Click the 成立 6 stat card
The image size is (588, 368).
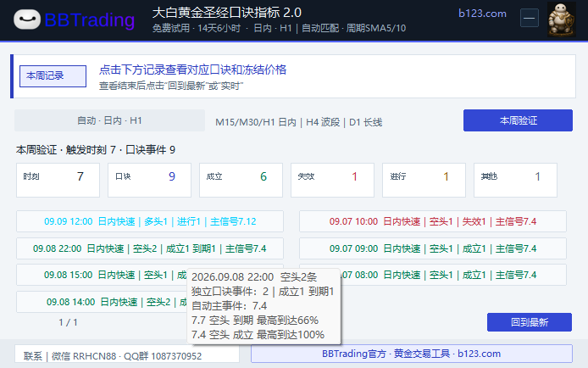coord(241,180)
